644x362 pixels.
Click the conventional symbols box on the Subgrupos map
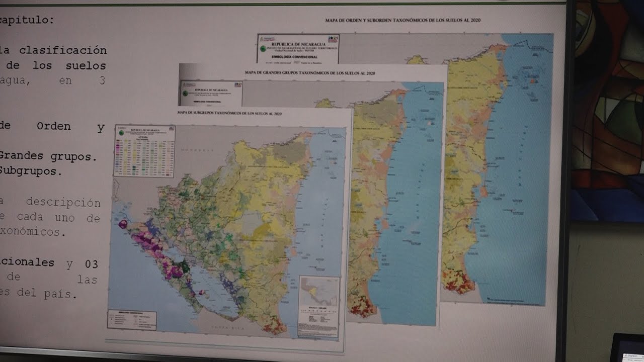pyautogui.click(x=132, y=320)
